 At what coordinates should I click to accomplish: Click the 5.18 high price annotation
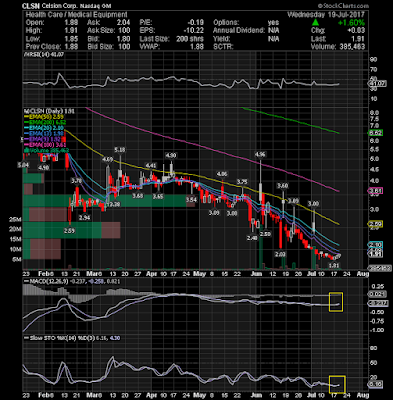119,150
